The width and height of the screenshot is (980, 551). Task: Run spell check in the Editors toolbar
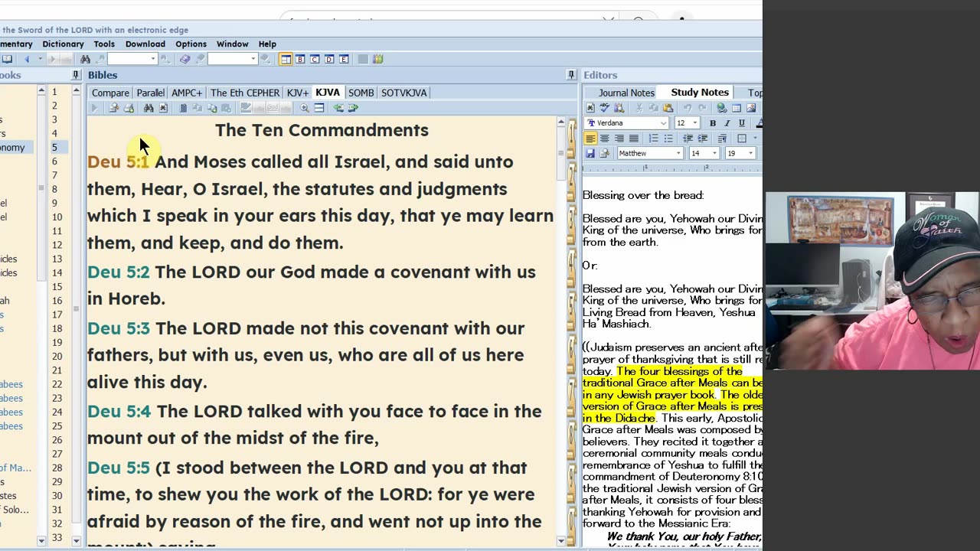[x=604, y=108]
